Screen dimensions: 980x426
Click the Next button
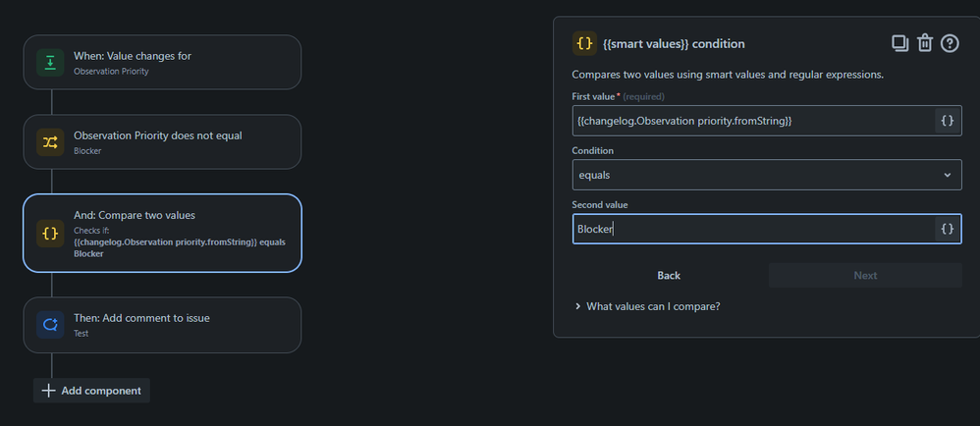(865, 276)
